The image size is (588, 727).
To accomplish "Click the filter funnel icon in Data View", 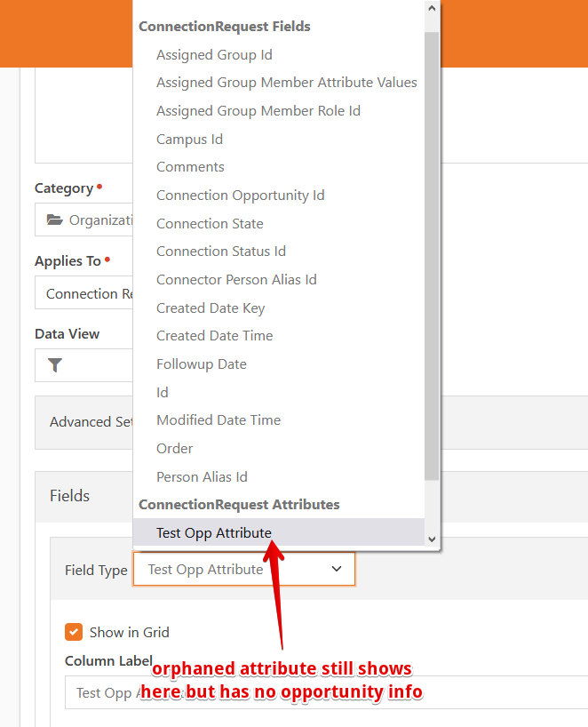I will (x=55, y=365).
